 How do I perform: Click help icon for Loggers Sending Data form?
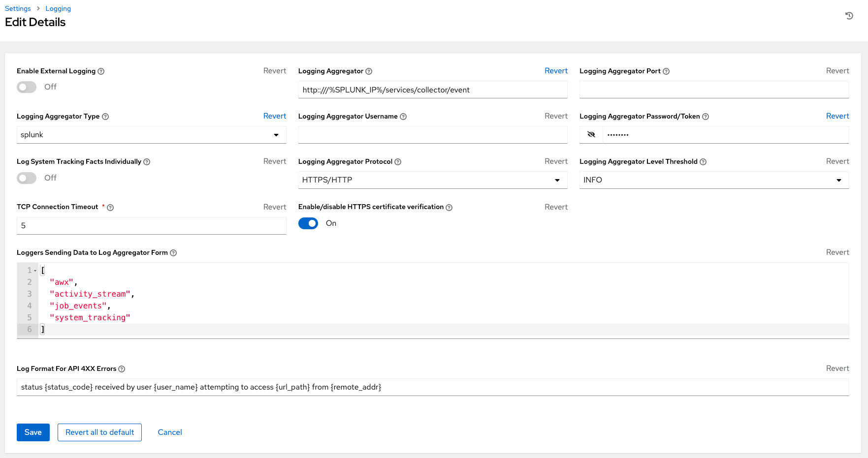(x=173, y=252)
